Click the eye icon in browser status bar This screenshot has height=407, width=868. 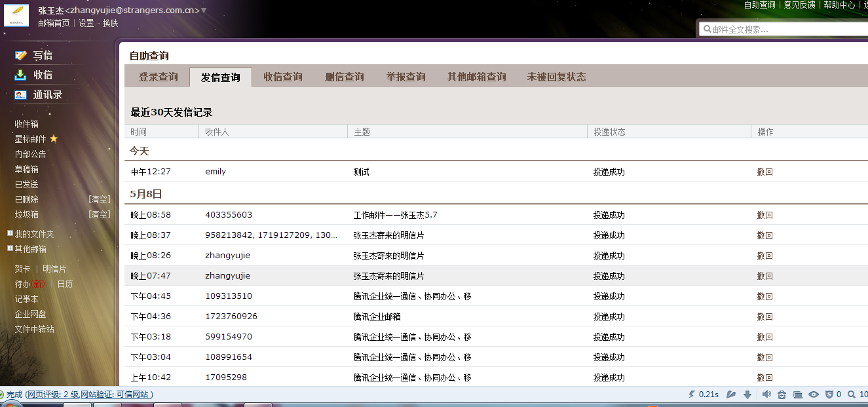(814, 395)
